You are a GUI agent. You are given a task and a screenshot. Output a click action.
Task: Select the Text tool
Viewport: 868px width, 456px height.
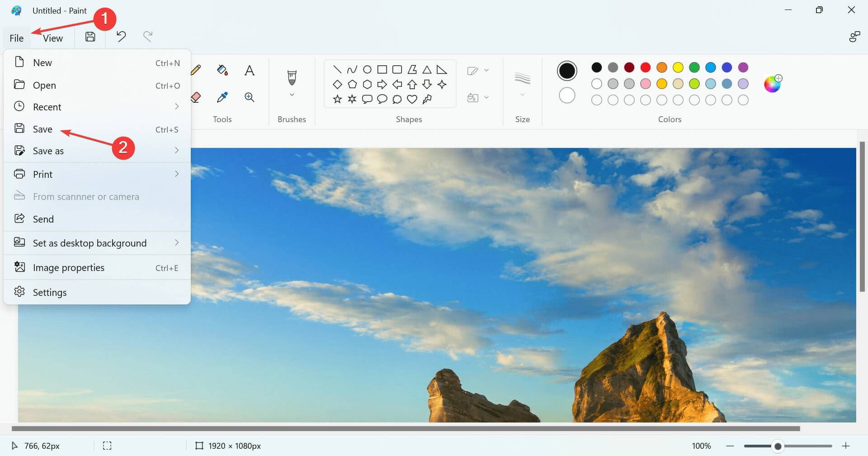point(249,70)
